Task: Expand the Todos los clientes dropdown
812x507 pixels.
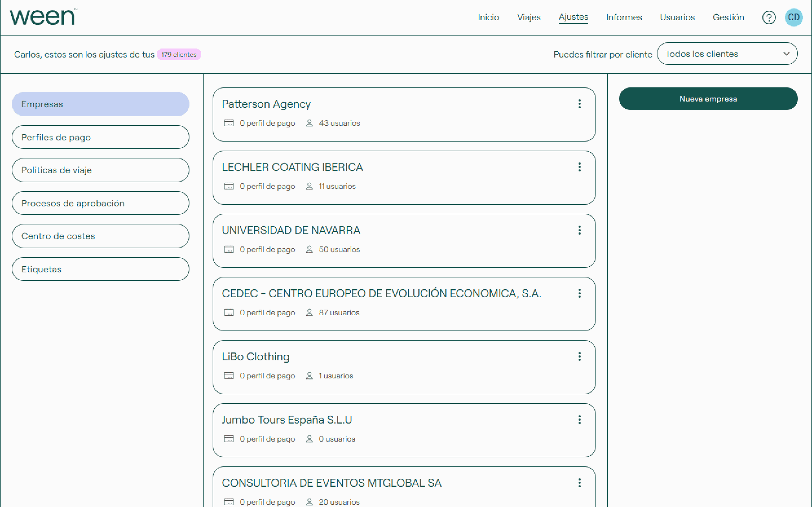Action: click(727, 54)
